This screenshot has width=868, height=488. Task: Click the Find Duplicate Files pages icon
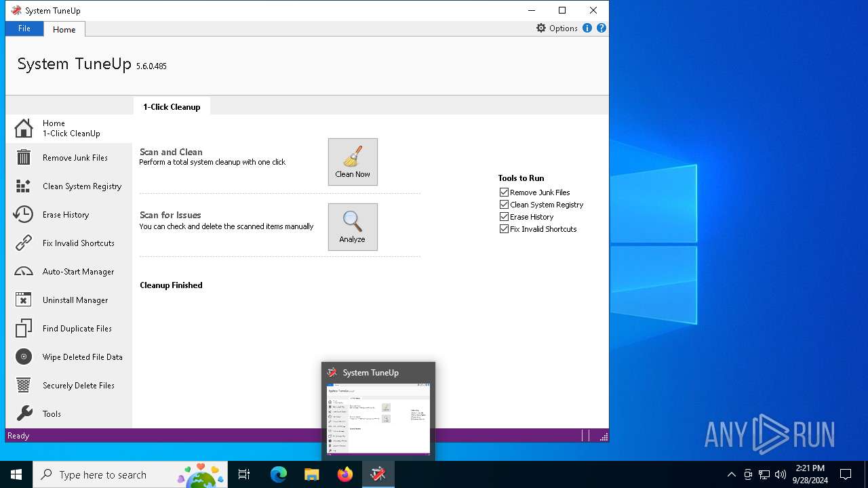click(x=24, y=328)
